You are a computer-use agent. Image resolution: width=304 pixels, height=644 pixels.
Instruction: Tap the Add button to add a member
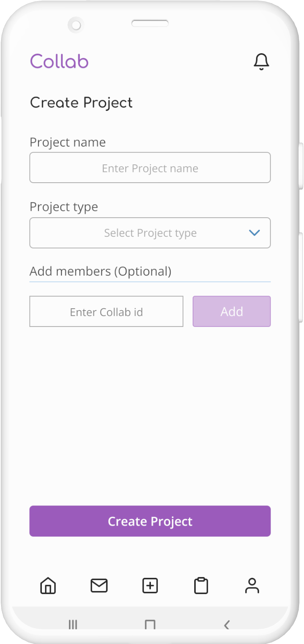click(x=231, y=311)
